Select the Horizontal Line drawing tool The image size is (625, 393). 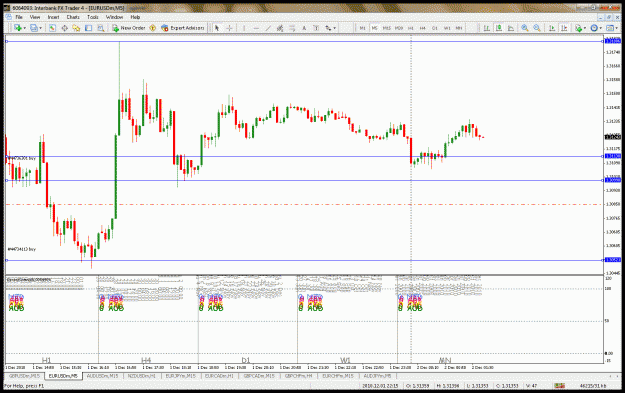point(256,28)
